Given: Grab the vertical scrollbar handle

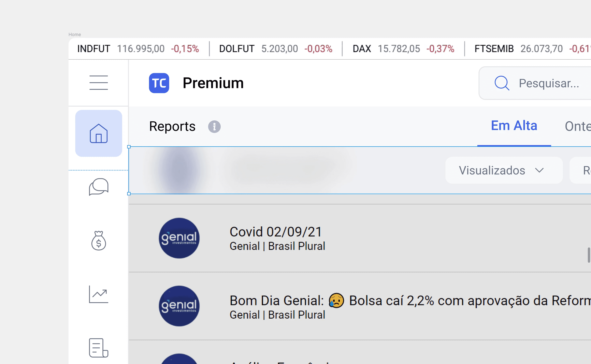Looking at the screenshot, I should click(589, 255).
